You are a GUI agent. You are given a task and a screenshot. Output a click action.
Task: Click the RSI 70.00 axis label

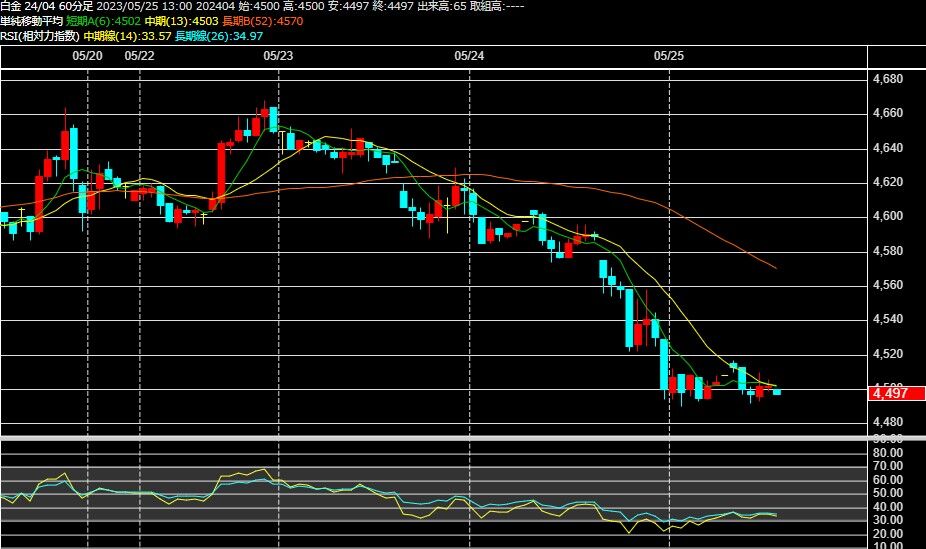[888, 466]
